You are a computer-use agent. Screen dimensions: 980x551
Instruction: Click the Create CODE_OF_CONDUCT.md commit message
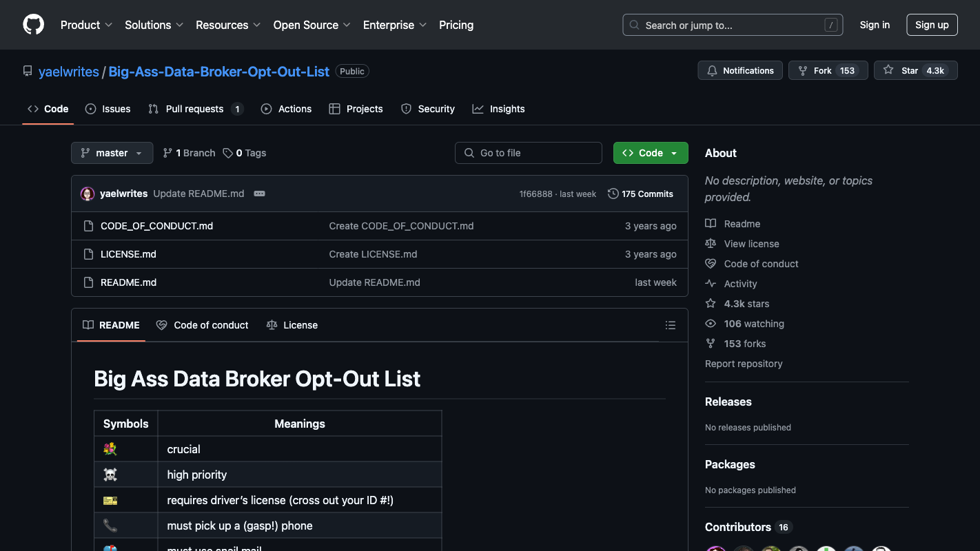pyautogui.click(x=401, y=226)
